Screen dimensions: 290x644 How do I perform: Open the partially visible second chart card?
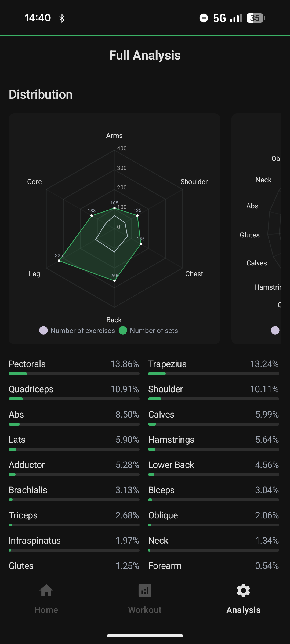point(256,228)
